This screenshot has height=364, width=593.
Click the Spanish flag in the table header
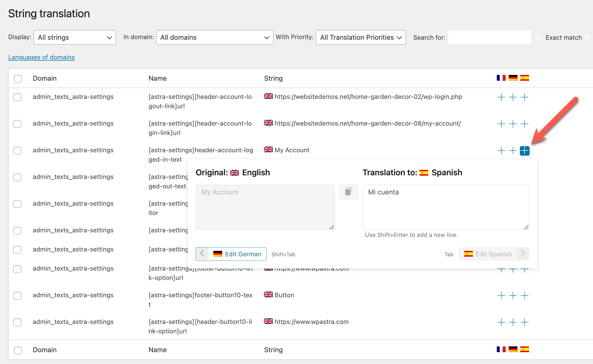524,78
